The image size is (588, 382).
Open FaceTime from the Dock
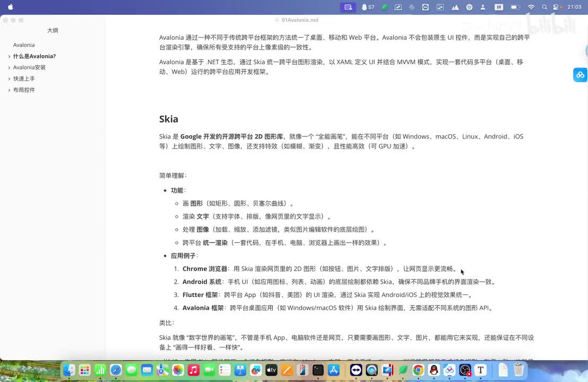[209, 370]
